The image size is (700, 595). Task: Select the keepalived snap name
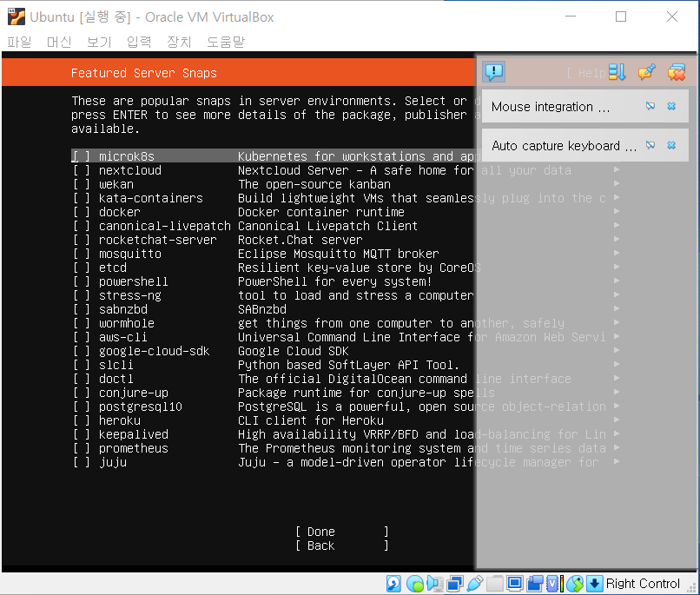pos(134,434)
